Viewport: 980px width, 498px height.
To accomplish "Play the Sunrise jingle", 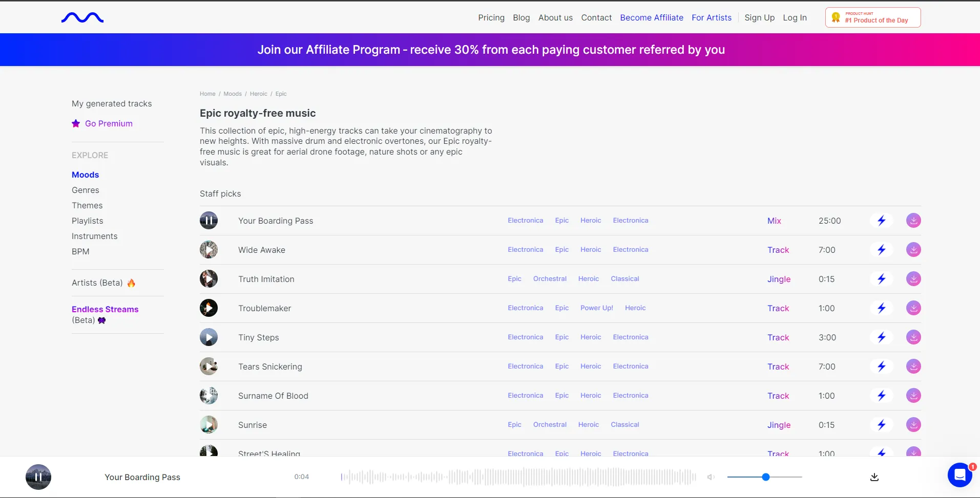I will 208,425.
